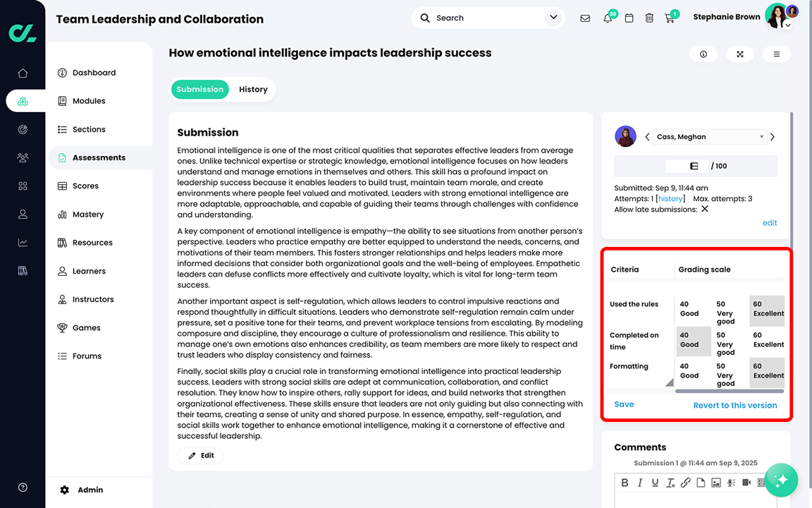The width and height of the screenshot is (812, 508).
Task: Switch to the Submission tab
Action: pos(200,89)
